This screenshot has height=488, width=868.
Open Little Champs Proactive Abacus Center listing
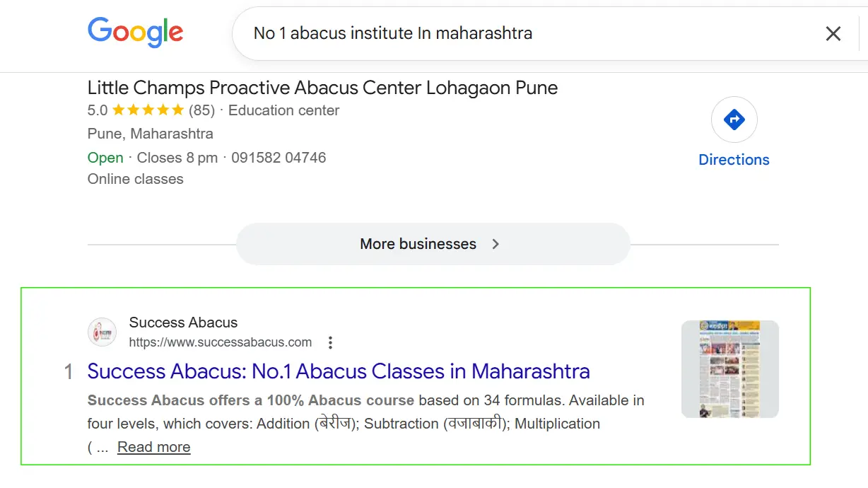(322, 88)
